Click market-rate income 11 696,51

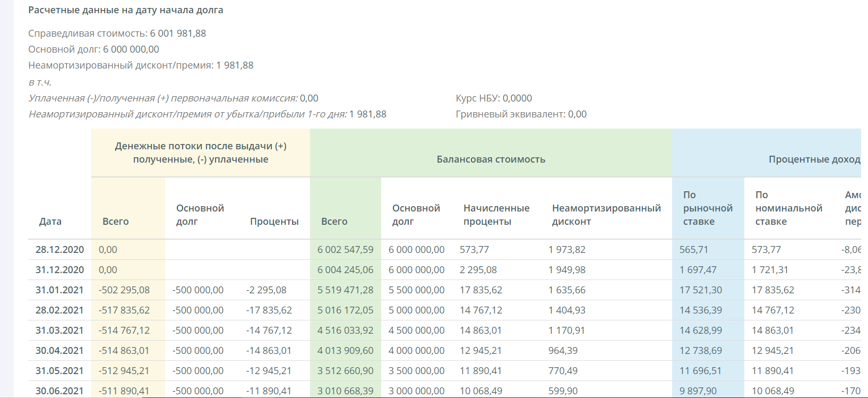click(x=701, y=371)
